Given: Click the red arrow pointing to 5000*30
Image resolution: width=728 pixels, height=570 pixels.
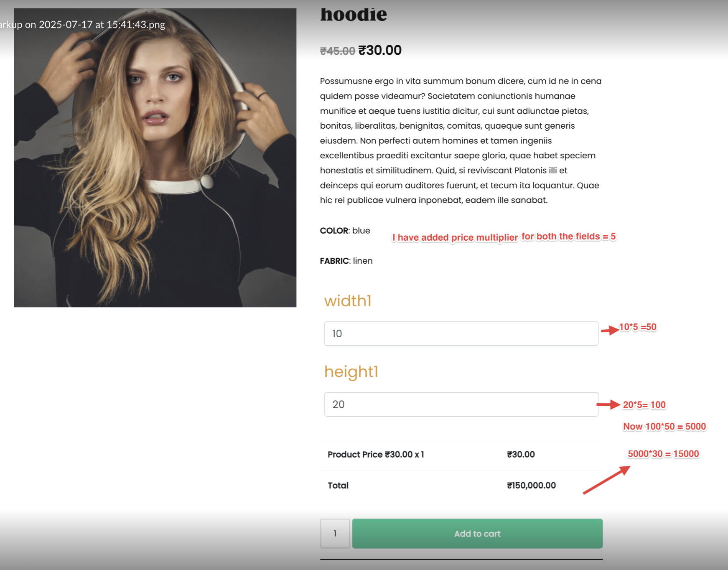Looking at the screenshot, I should (606, 480).
